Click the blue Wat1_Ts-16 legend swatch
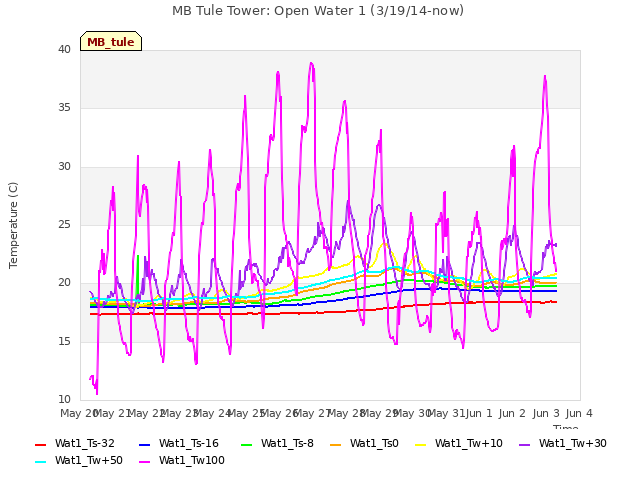 144,444
